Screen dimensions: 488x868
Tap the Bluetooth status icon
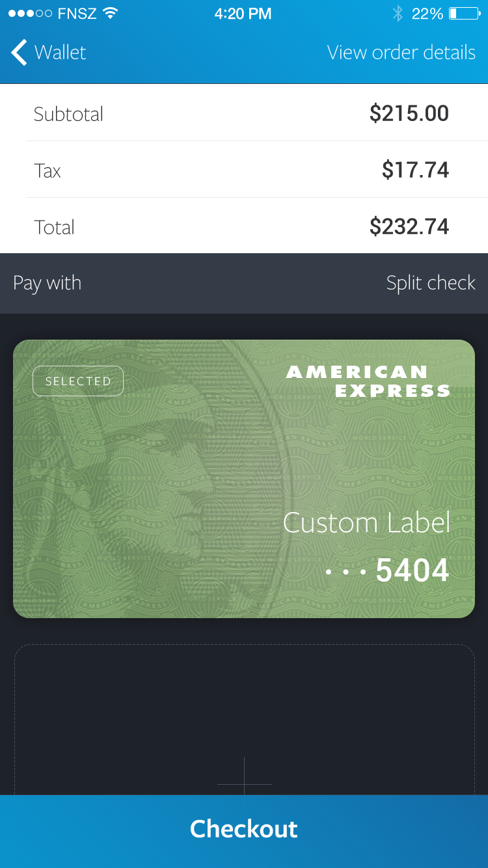398,13
